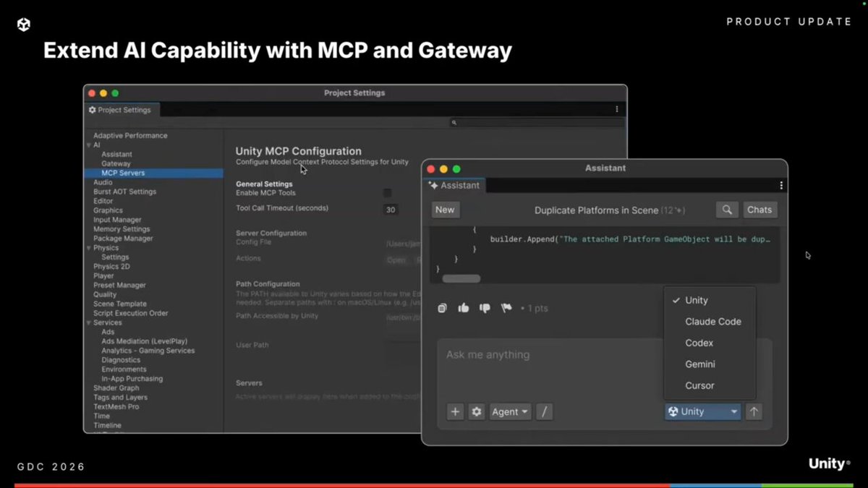Click search magnifier in Project Settings
Viewport: 868px width, 488px height.
click(x=454, y=123)
